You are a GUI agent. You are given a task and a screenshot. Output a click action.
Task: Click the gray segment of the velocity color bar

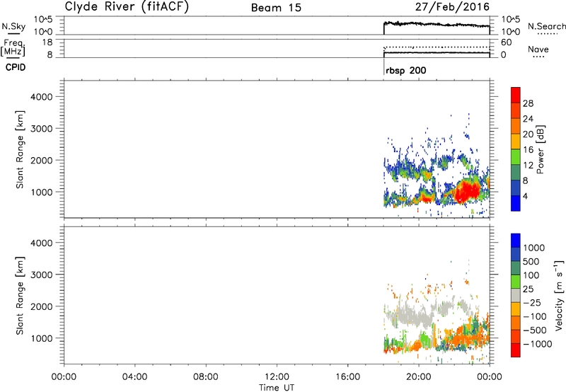point(516,295)
